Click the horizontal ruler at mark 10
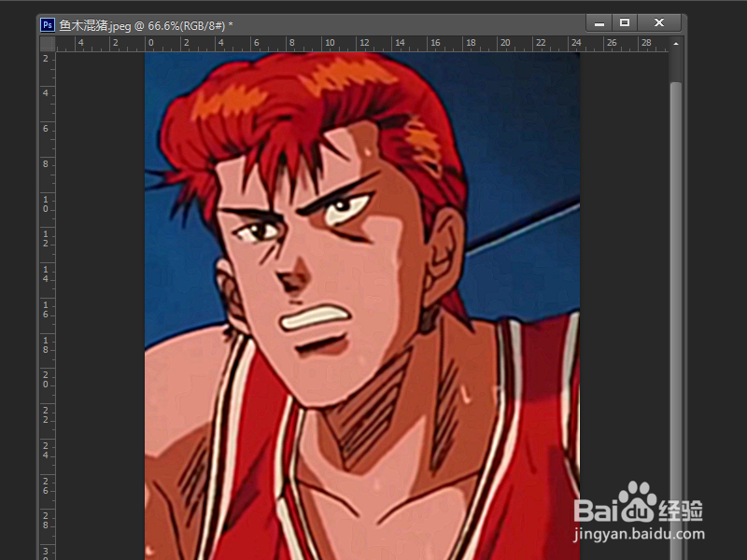 click(x=330, y=43)
